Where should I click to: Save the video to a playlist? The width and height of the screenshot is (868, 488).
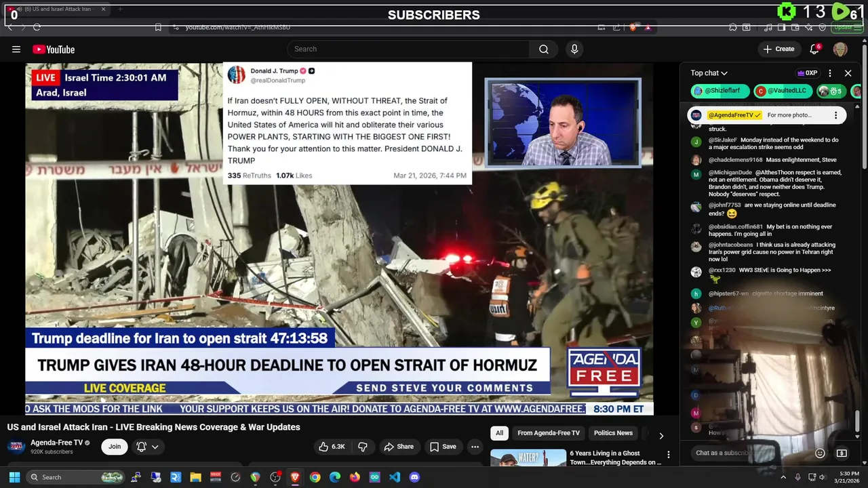pos(443,447)
